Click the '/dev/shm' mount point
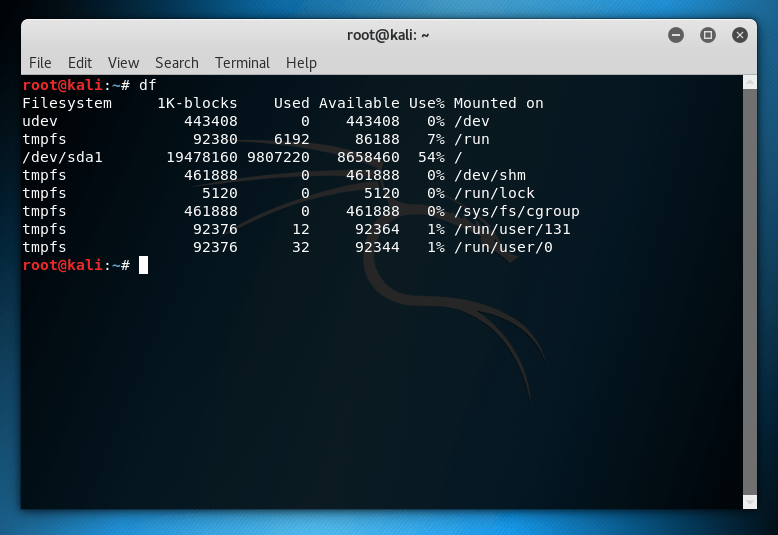 [x=490, y=175]
